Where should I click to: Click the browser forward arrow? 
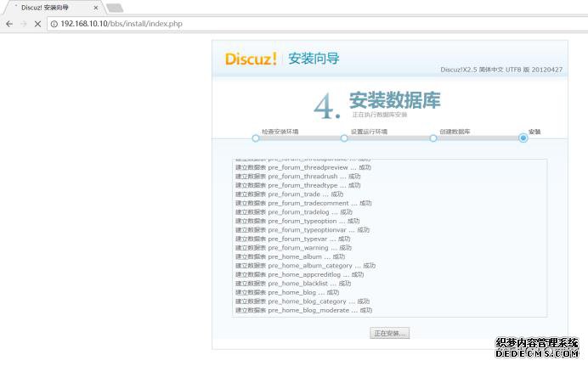coord(23,24)
